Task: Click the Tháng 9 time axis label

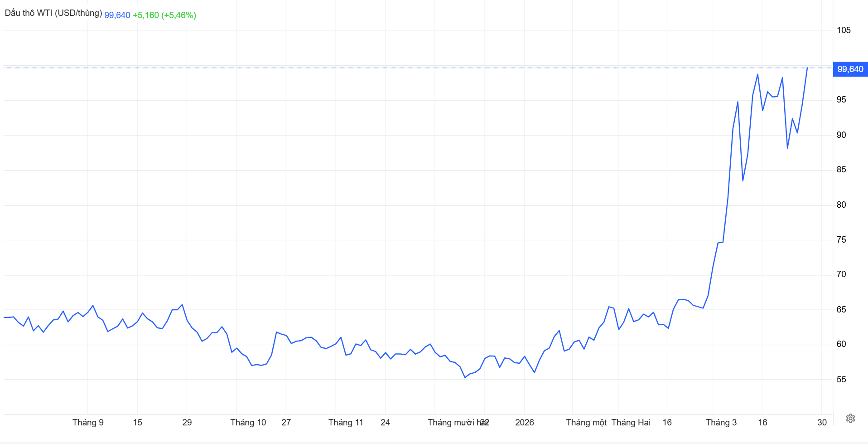Action: [x=88, y=423]
